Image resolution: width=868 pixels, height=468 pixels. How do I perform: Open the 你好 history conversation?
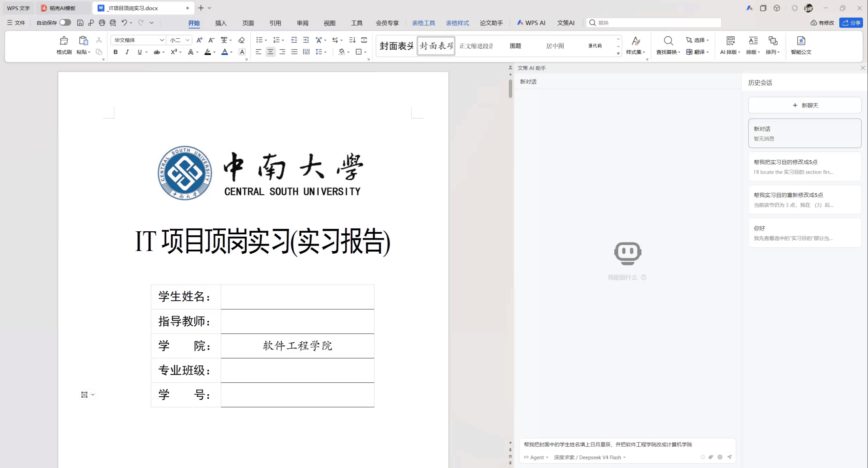pos(805,233)
